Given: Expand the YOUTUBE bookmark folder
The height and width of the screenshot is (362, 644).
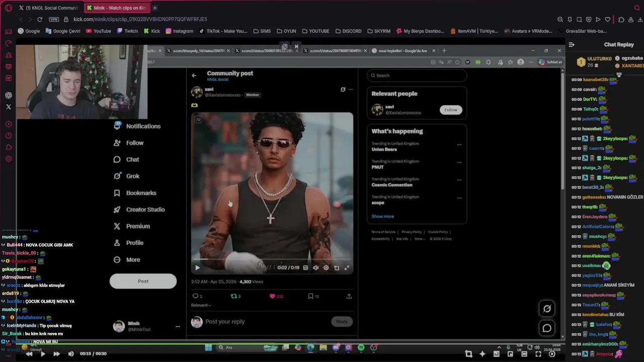Looking at the screenshot, I should point(315,31).
